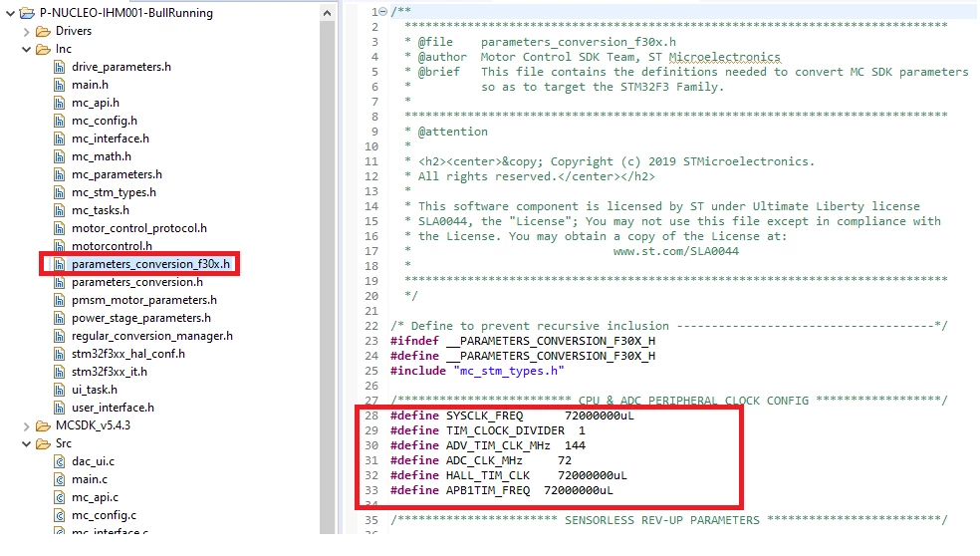
Task: Click the main.c source file icon
Action: pos(60,479)
